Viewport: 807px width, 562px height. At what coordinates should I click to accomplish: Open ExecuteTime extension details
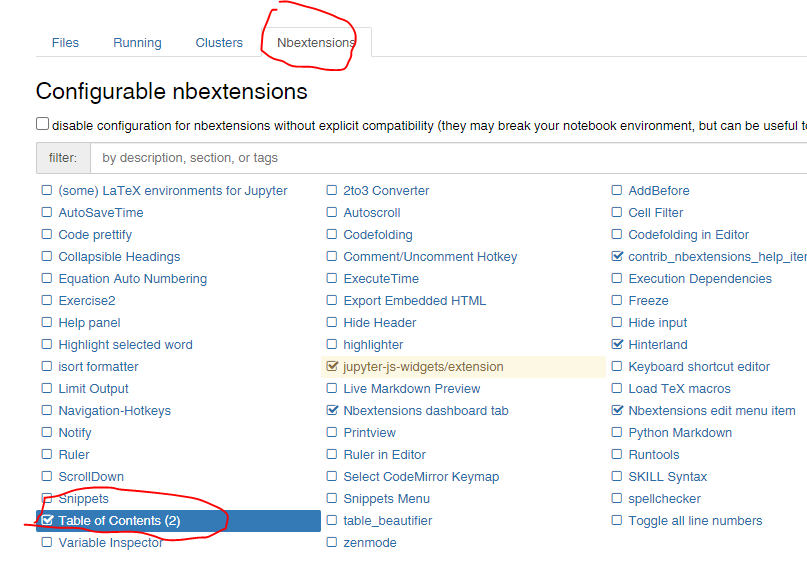381,278
